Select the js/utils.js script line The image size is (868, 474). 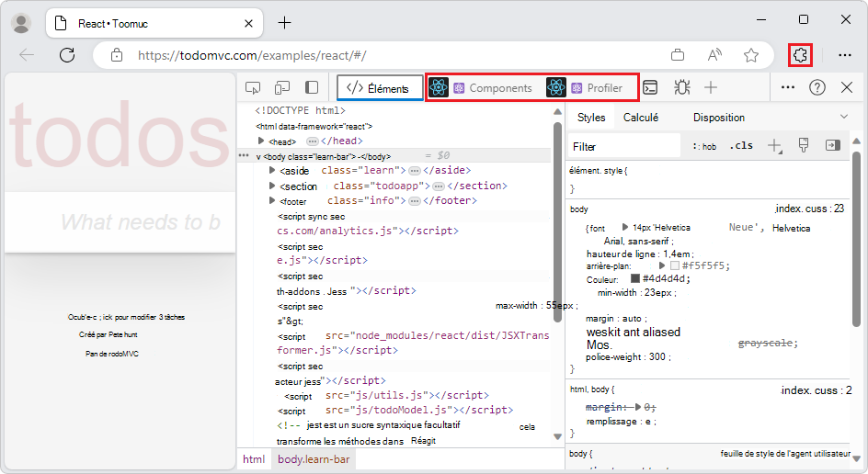point(386,396)
